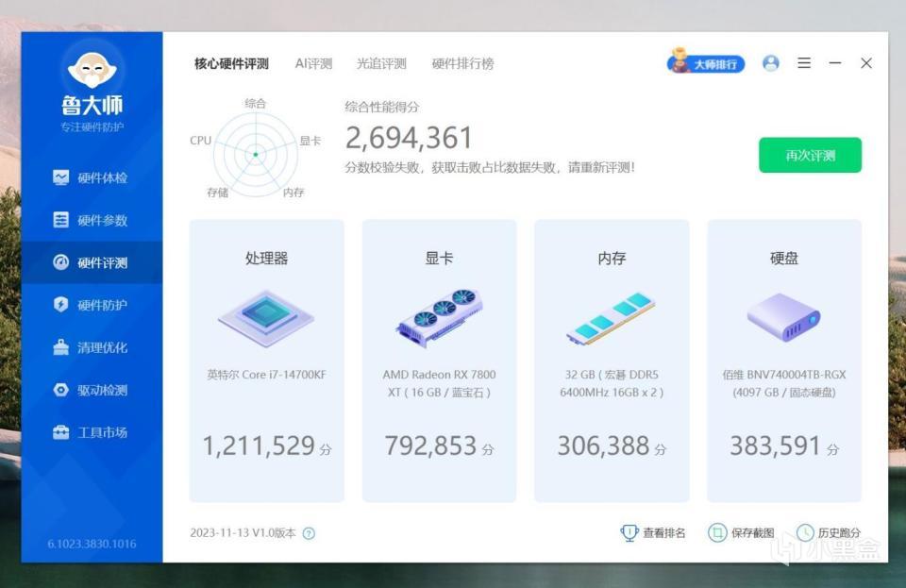Click the overall score 2,694,361
906x588 pixels.
coord(409,138)
